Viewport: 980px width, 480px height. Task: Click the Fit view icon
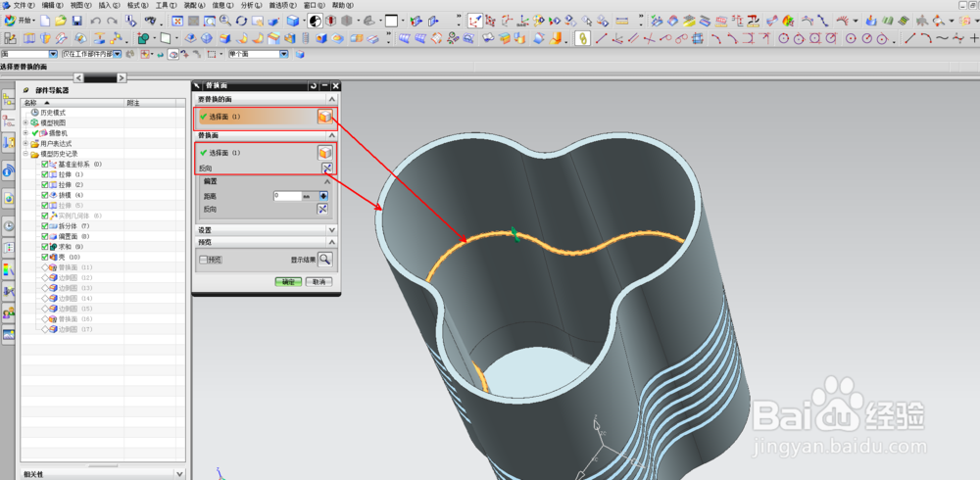177,21
